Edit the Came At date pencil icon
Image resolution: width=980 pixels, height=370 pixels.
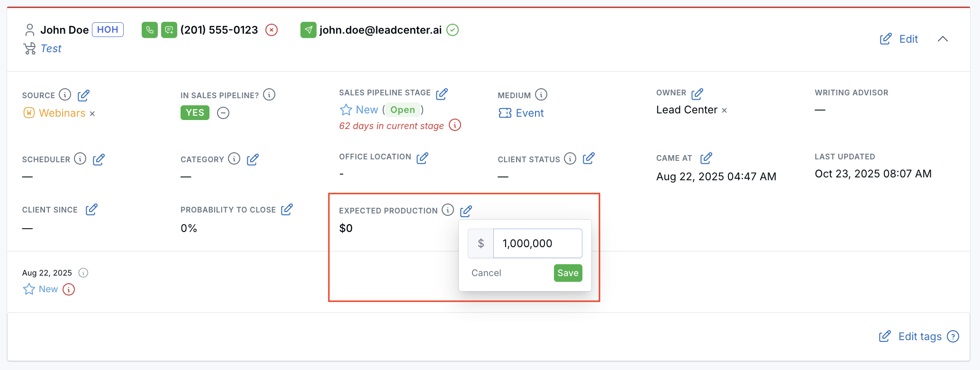pos(706,158)
